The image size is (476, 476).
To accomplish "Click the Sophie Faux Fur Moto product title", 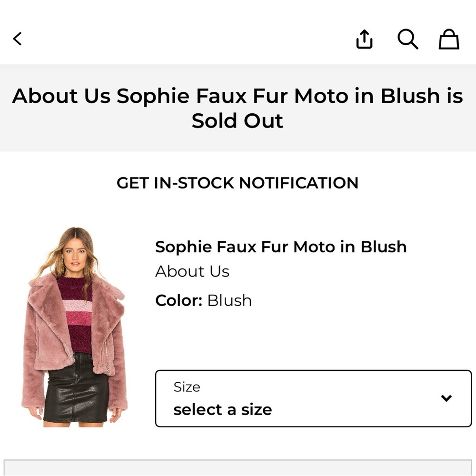I will [x=280, y=247].
